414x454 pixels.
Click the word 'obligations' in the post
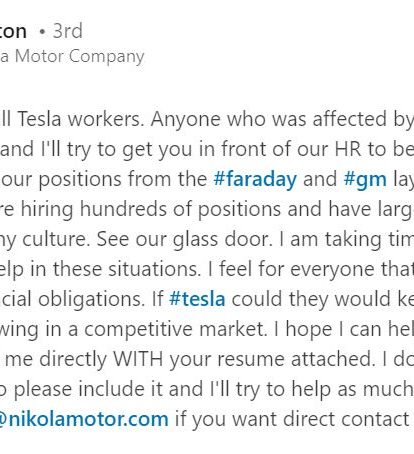coord(92,299)
